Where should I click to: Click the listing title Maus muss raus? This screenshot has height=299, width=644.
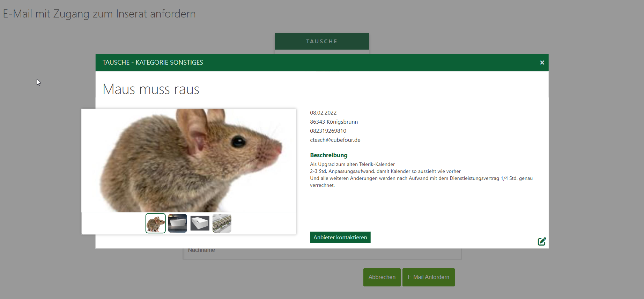pos(151,89)
